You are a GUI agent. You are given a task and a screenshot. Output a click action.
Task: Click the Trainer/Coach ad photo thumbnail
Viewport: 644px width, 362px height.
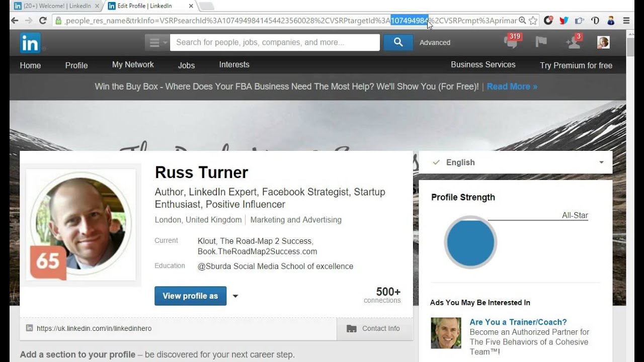coord(446,333)
